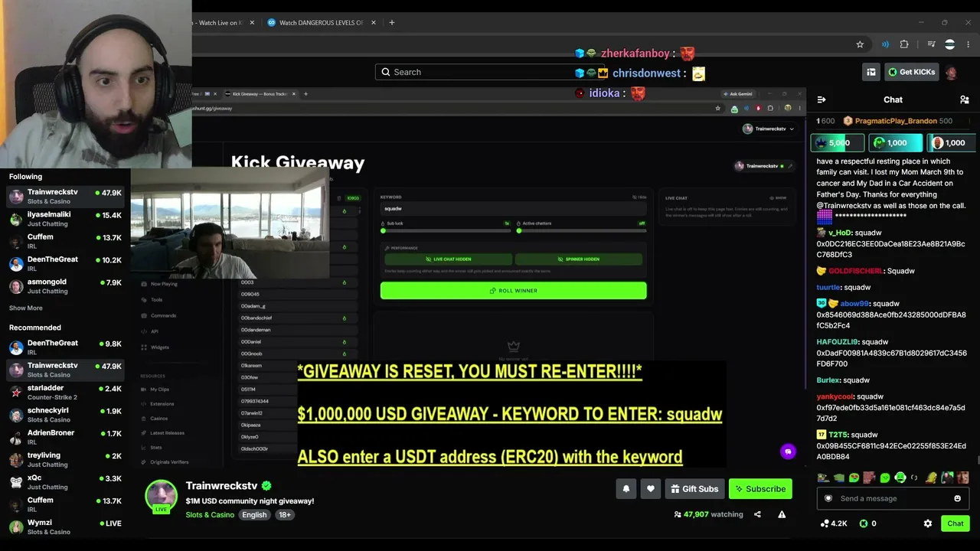Adjust the Sub luck slider
This screenshot has width=980, height=551.
tap(446, 230)
